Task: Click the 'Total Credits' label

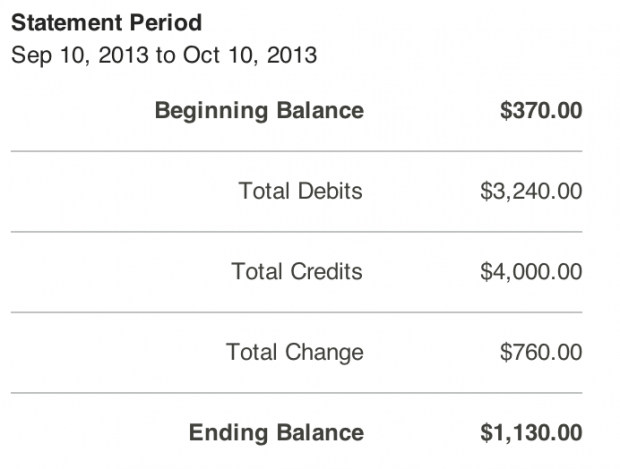Action: point(297,272)
